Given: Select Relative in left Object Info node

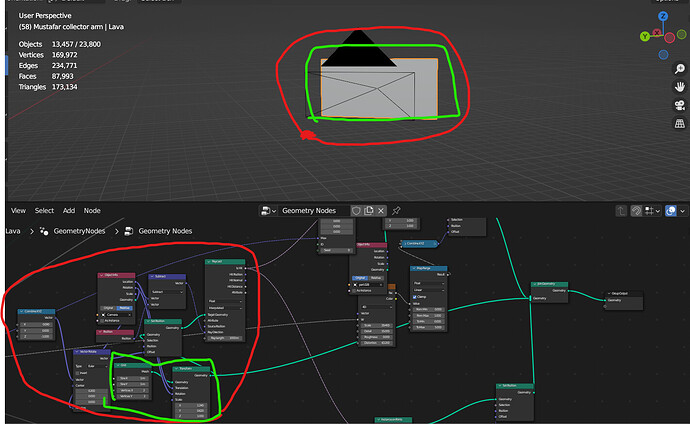Looking at the screenshot, I should pos(124,308).
